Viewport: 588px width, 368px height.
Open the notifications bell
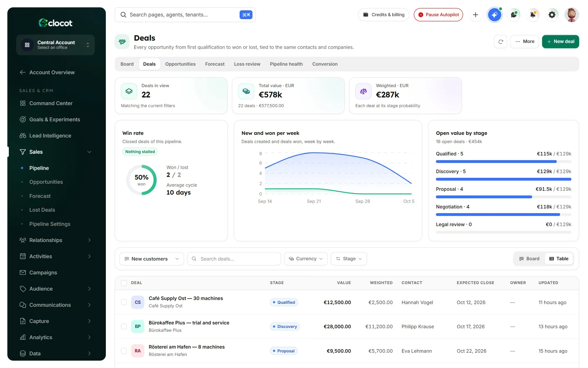[x=533, y=15]
